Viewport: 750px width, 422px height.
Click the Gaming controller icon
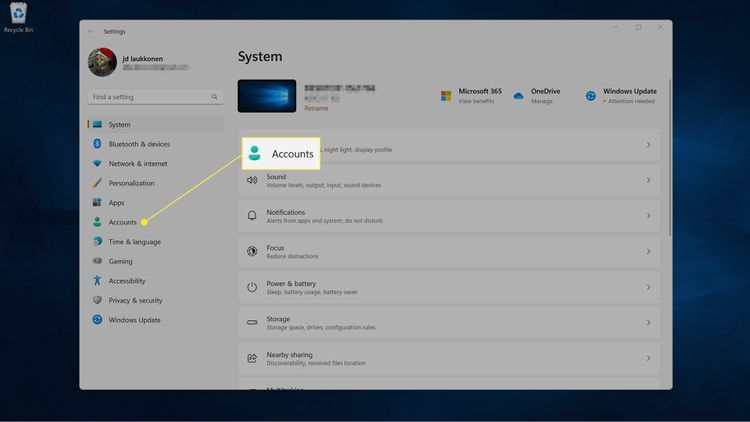(x=97, y=261)
